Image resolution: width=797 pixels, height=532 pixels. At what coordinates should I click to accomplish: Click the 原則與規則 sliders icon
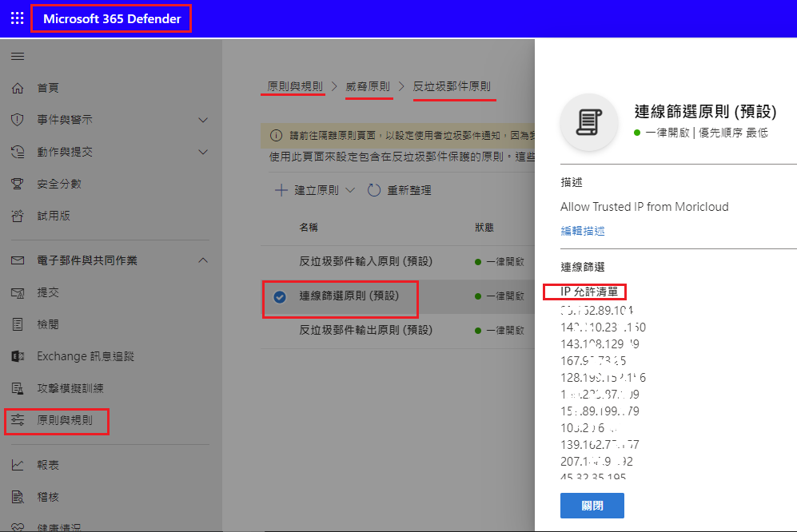18,420
